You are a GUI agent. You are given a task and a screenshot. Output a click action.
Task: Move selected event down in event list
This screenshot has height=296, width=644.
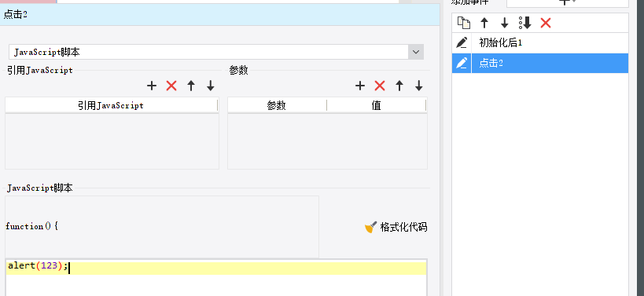pos(505,23)
